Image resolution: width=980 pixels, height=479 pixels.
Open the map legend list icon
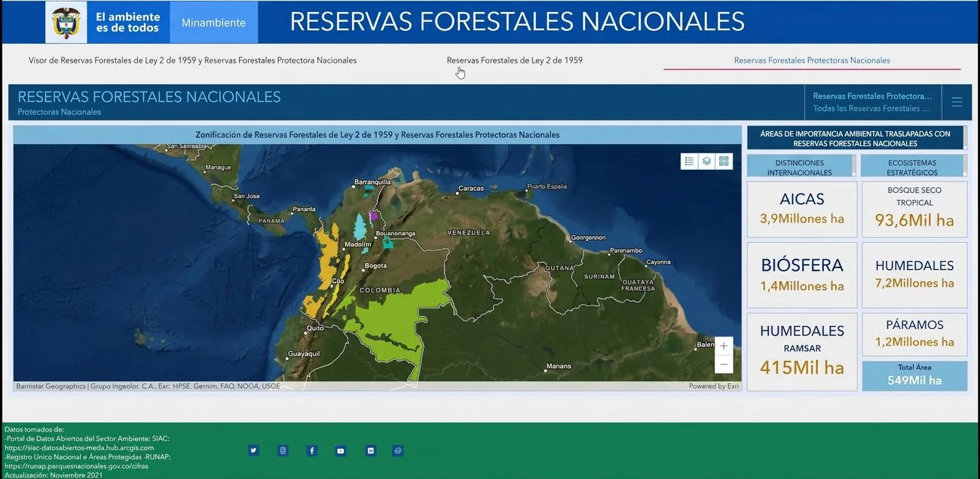tap(689, 161)
